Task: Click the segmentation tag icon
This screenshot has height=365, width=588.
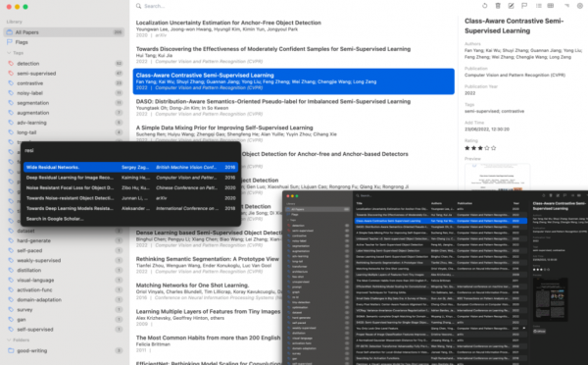Action: [11, 102]
